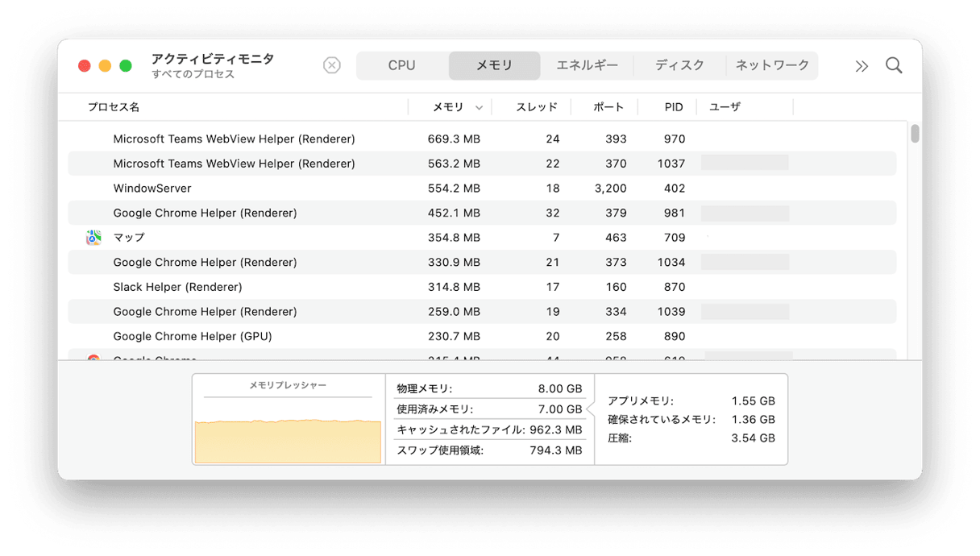Switch to the CPU tab
Screen dimensions: 980x556
[401, 65]
